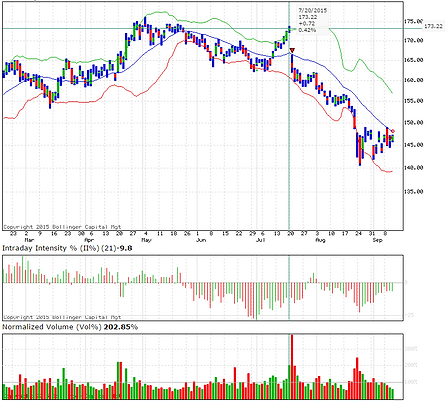
Task: Click the small red circle price marker
Action: pos(393,131)
